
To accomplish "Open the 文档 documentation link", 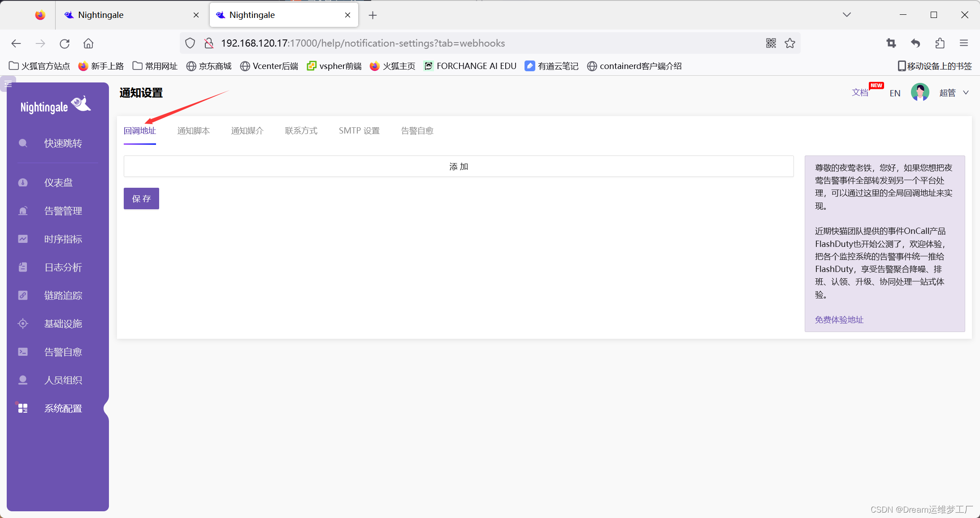I will [x=860, y=93].
